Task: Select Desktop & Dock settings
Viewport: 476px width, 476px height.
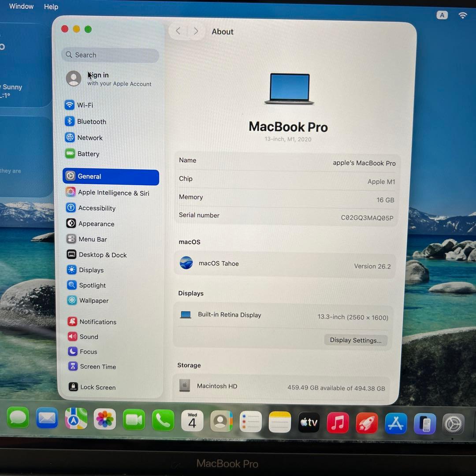Action: point(103,255)
